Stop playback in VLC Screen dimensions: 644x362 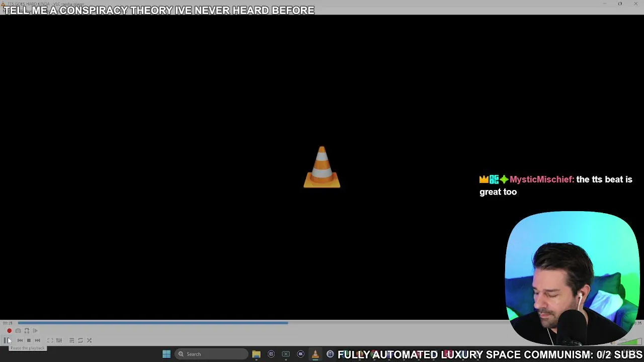point(29,340)
